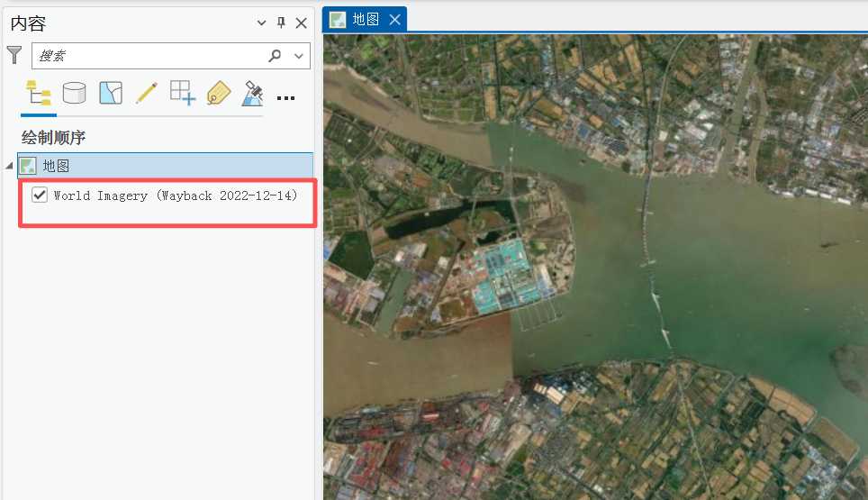Select the 地图 item in contents tree

[56, 166]
